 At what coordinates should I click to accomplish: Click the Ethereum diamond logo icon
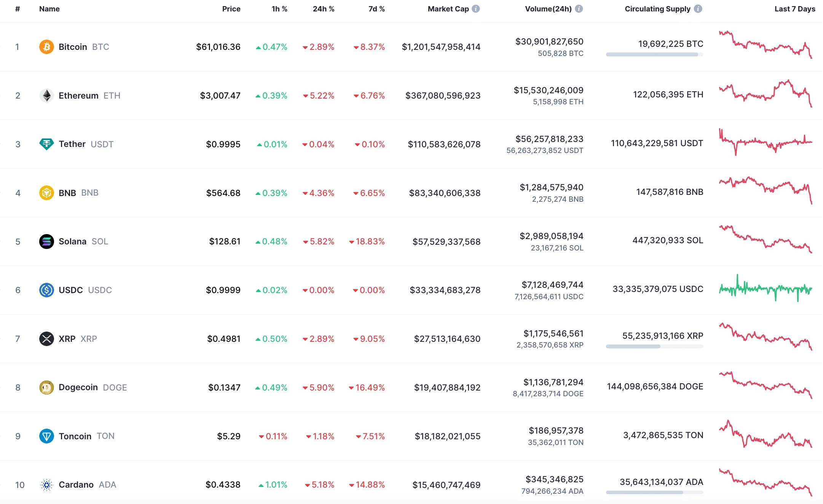46,96
